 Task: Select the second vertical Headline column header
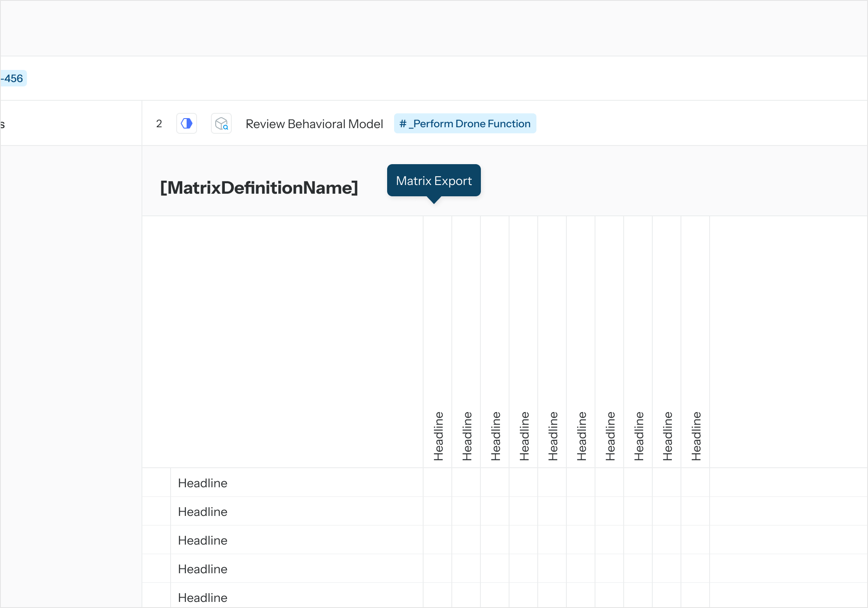467,436
